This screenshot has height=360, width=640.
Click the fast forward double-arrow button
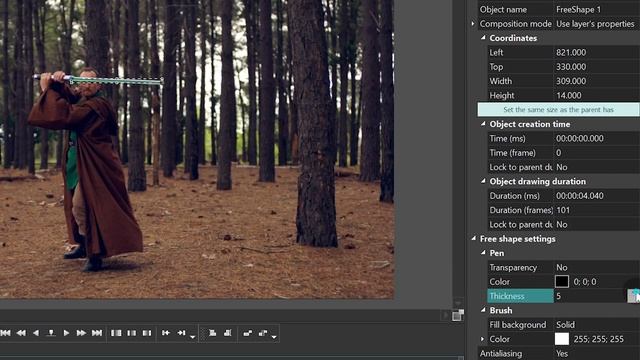point(81,333)
